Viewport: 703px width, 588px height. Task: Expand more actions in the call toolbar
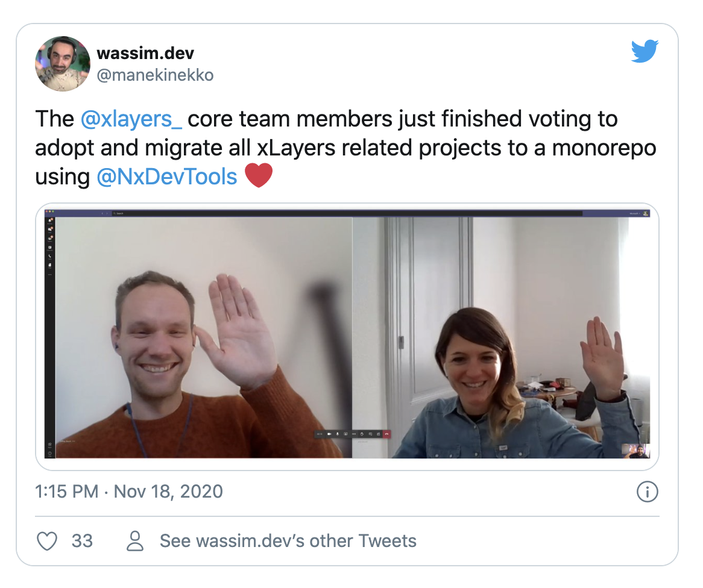354,434
